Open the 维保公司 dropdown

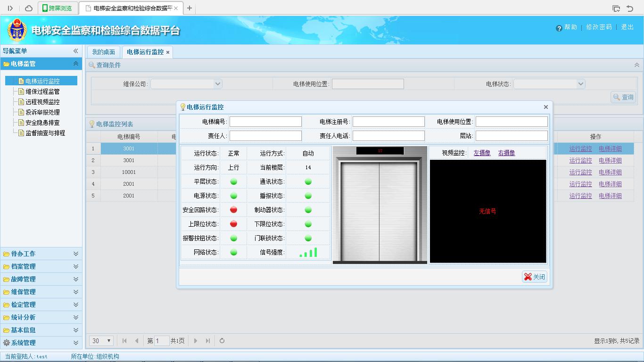click(217, 84)
